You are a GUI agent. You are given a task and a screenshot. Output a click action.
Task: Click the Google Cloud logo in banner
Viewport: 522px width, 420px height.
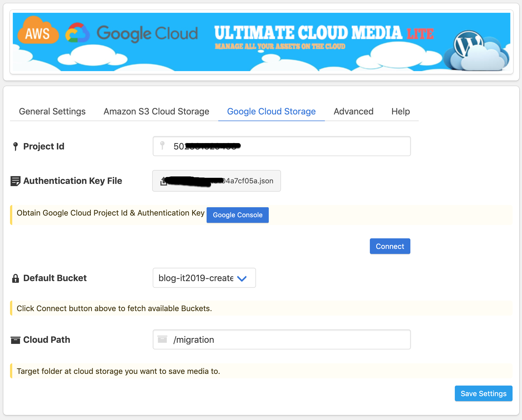coord(132,33)
